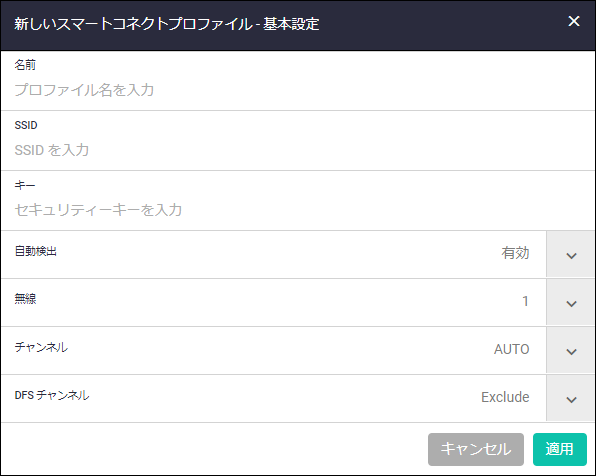Close the new Smart Connect profile dialog
Screen dimensions: 596x476
point(574,21)
